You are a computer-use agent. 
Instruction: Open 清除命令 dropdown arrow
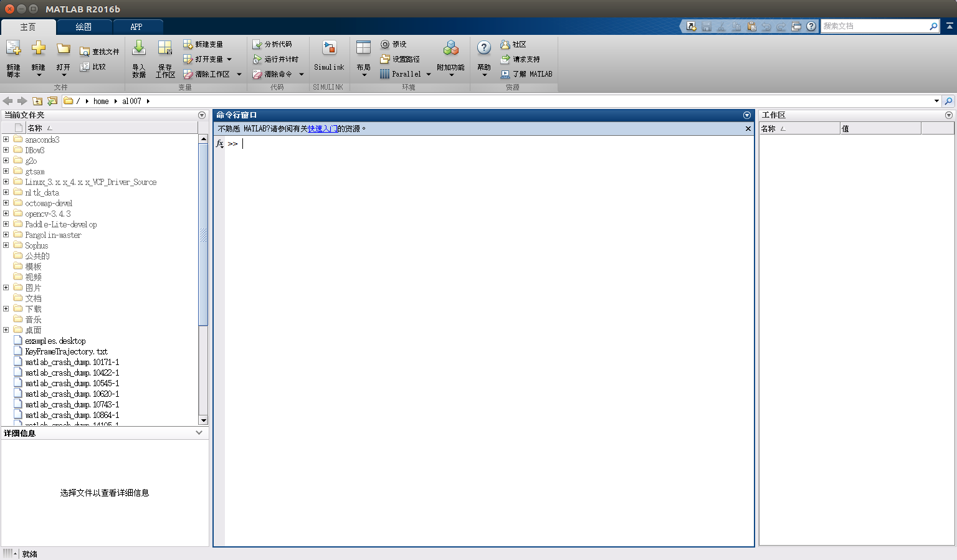click(x=302, y=74)
